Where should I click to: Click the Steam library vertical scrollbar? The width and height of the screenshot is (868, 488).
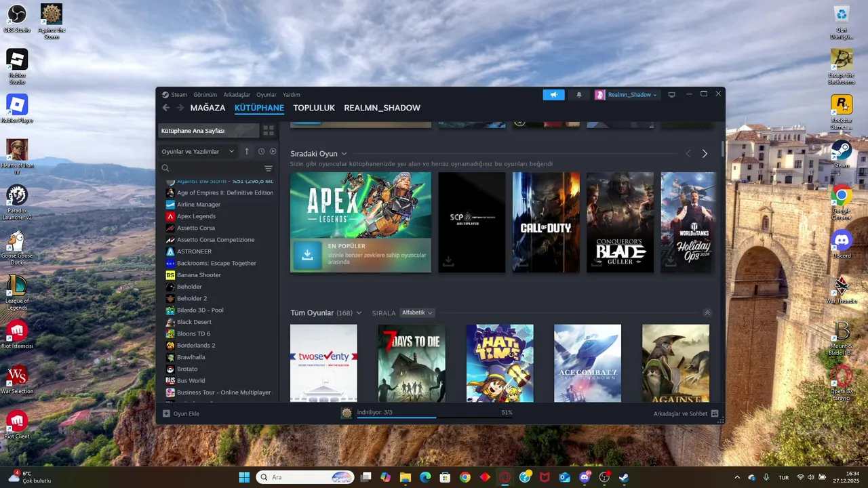click(723, 148)
